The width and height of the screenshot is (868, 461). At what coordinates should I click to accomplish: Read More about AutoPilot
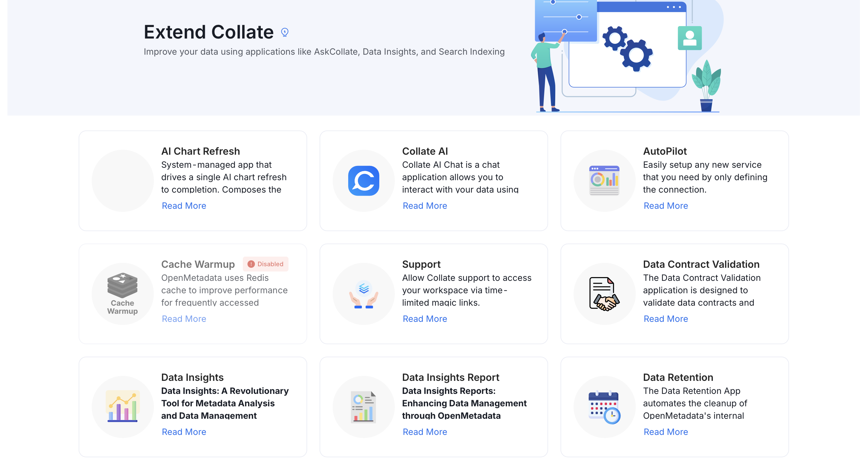[666, 206]
